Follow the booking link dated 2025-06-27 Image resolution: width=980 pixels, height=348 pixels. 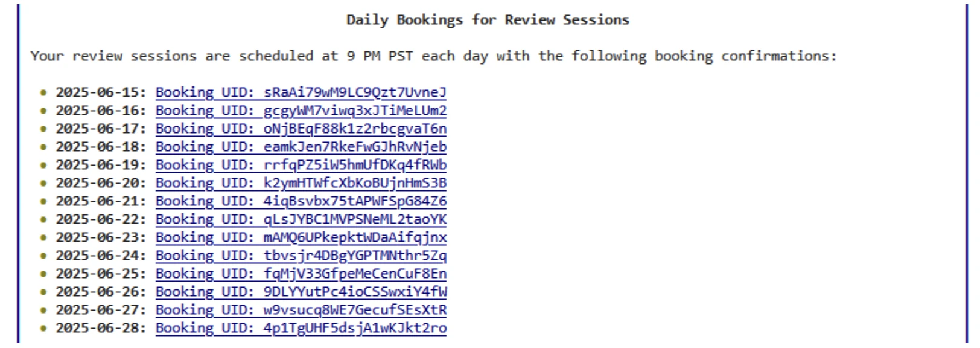point(301,310)
